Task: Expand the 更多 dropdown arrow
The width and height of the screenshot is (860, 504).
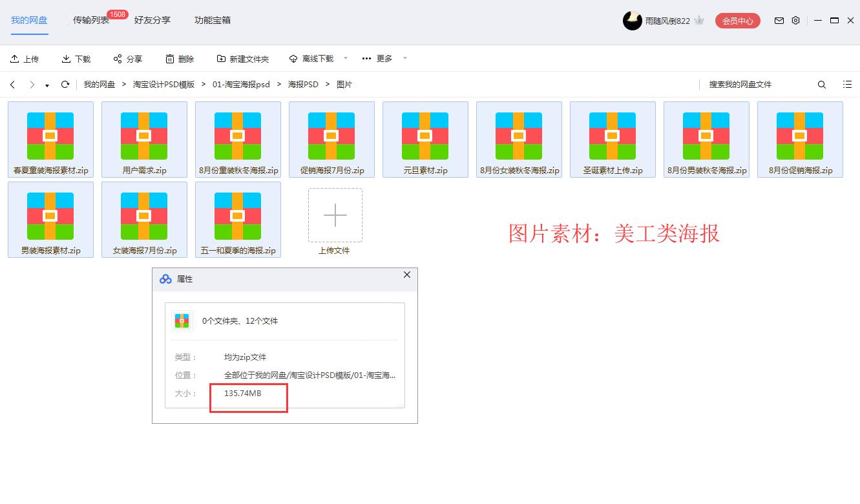Action: click(x=404, y=58)
